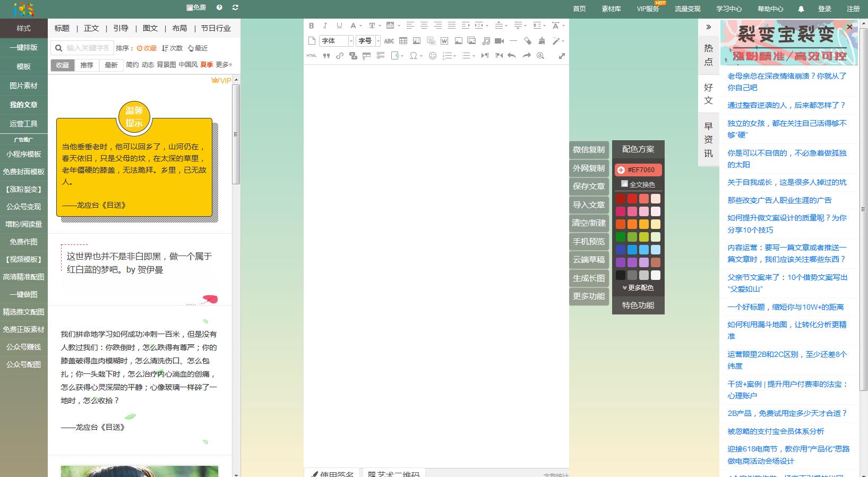Screen dimensions: 868x477
Task: Pick the dark red color swatch
Action: (620, 199)
